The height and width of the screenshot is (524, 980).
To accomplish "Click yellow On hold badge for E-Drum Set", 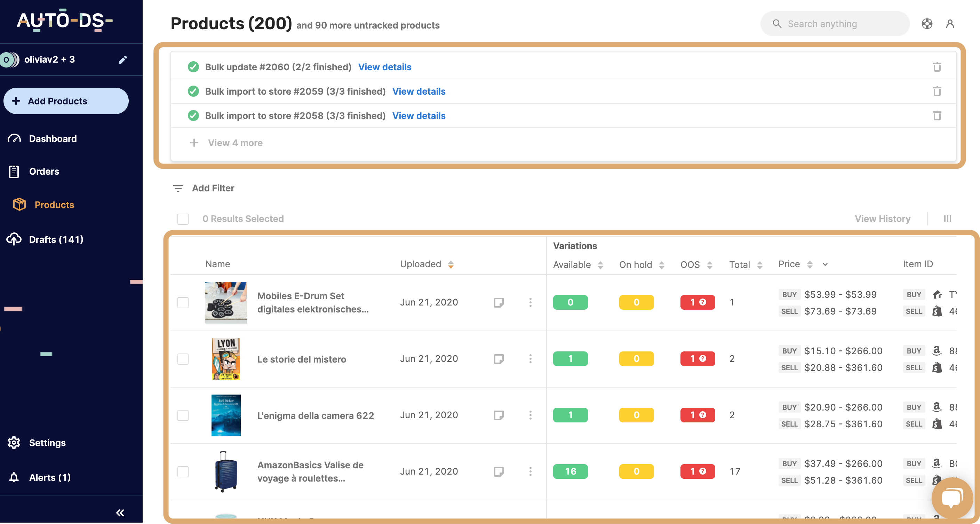I will (x=636, y=302).
